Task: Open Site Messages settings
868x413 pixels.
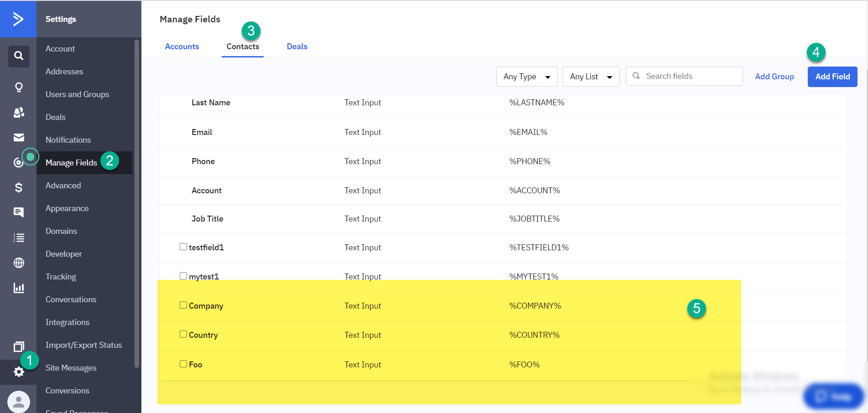Action: tap(71, 368)
